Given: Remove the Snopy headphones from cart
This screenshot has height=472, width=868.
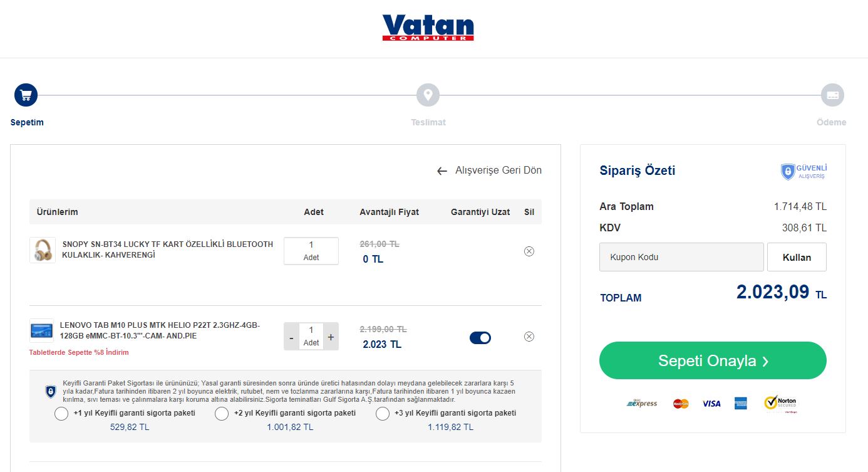Looking at the screenshot, I should (529, 251).
